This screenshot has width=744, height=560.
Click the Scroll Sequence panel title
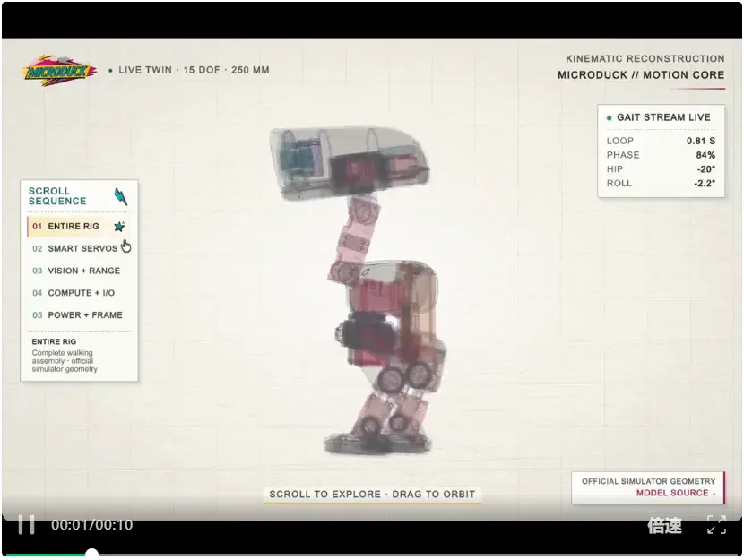click(57, 196)
